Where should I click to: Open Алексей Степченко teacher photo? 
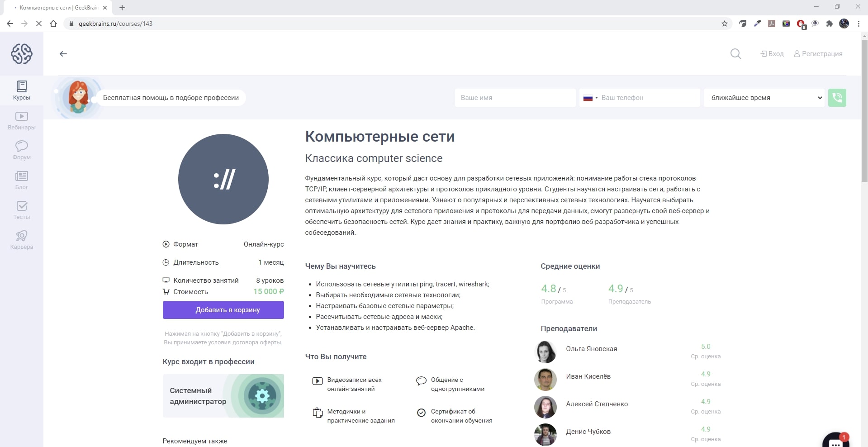pyautogui.click(x=545, y=407)
